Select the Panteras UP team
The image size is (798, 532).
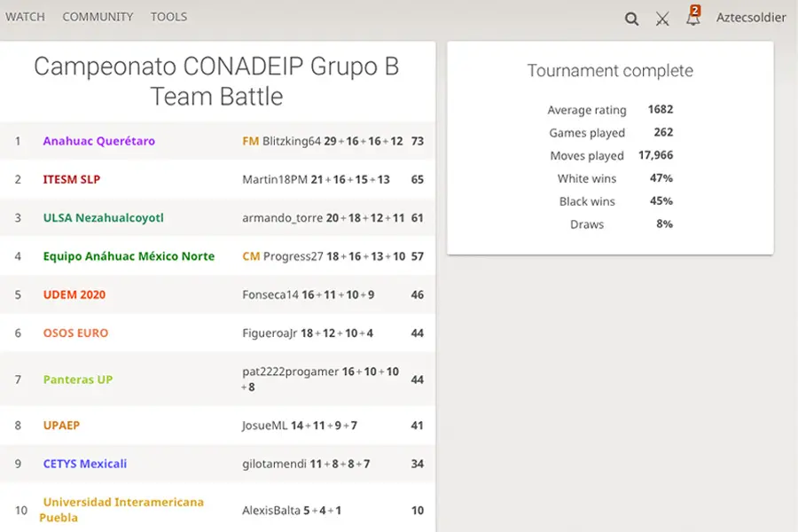78,379
